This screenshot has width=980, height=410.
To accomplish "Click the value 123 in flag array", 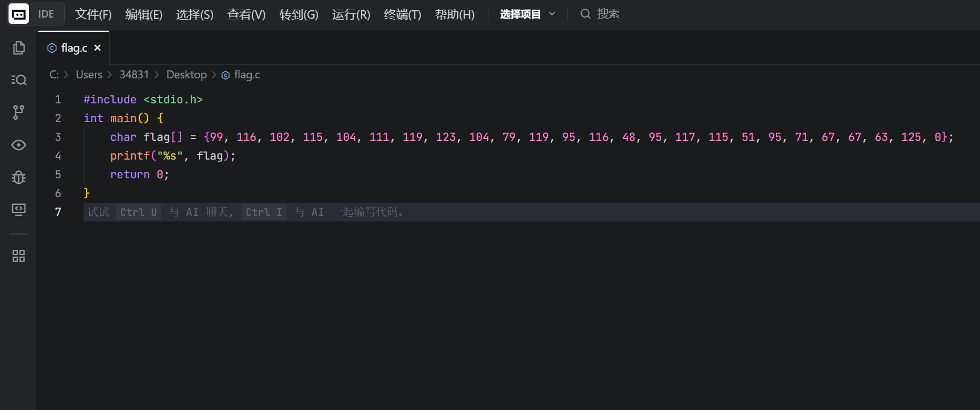I will point(446,137).
